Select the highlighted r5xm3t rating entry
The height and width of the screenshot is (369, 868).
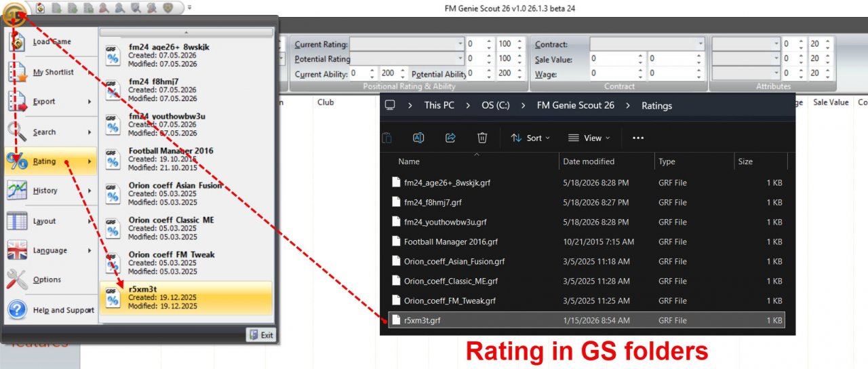pyautogui.click(x=186, y=297)
